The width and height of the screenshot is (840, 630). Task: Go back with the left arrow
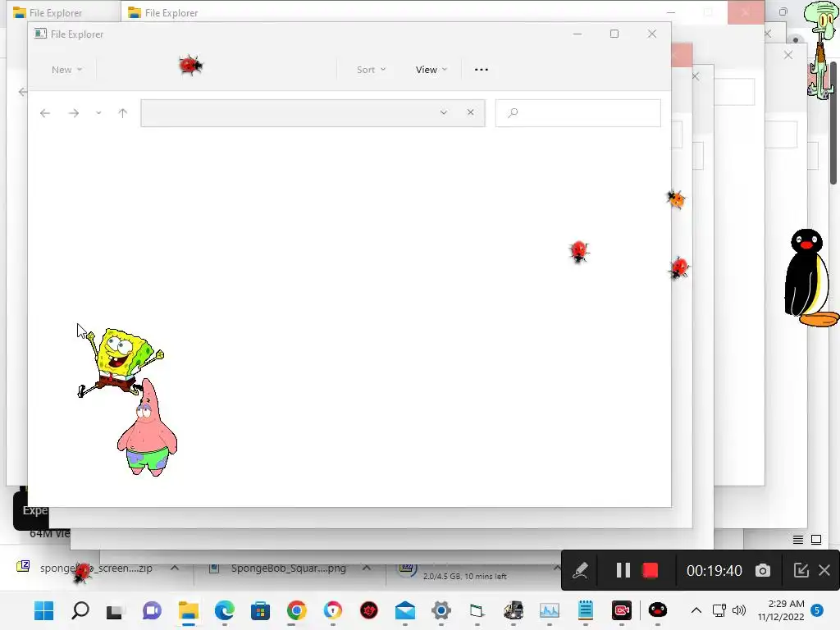tap(45, 113)
